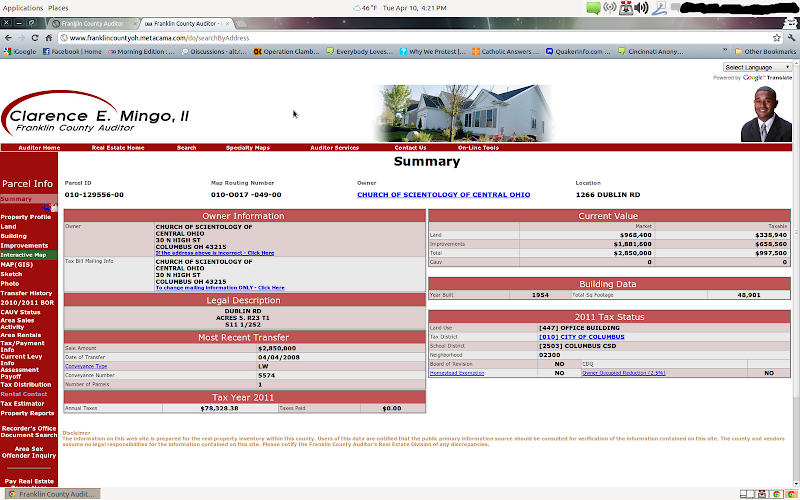The image size is (800, 500).
Task: Open the Morning Edition bookmark
Action: tap(141, 52)
